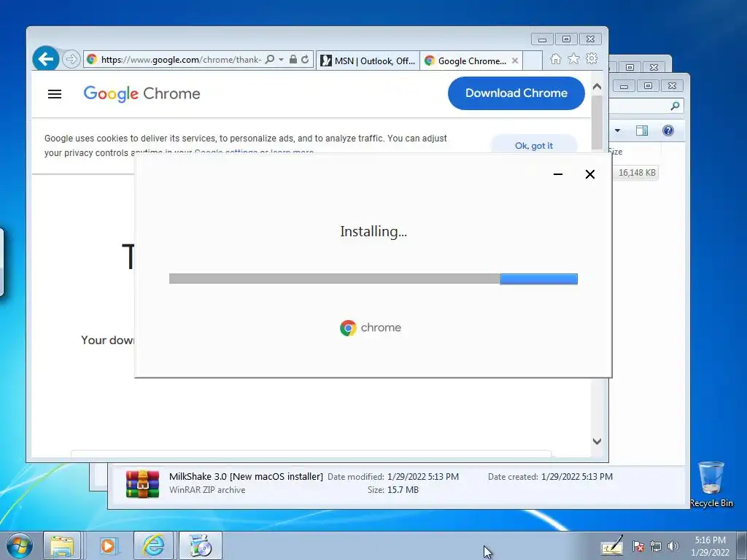Image resolution: width=747 pixels, height=560 pixels.
Task: Minimize the Chrome installer dialog
Action: coord(558,174)
